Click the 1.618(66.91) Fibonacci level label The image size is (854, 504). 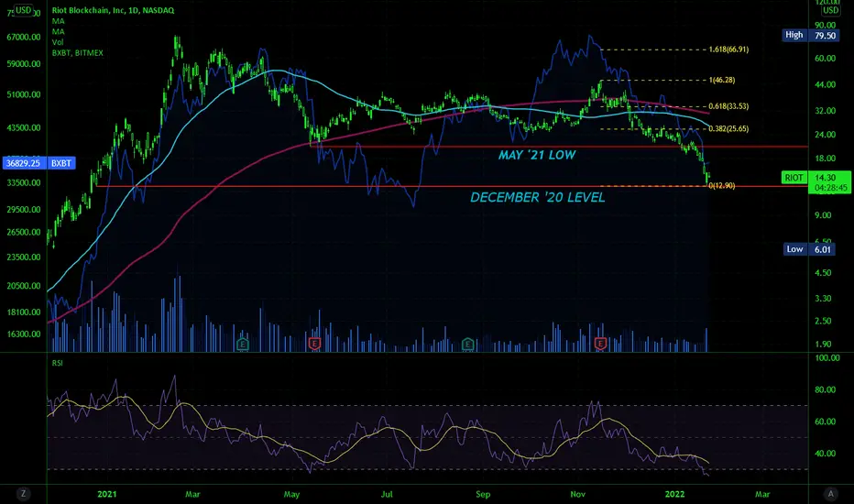click(728, 49)
